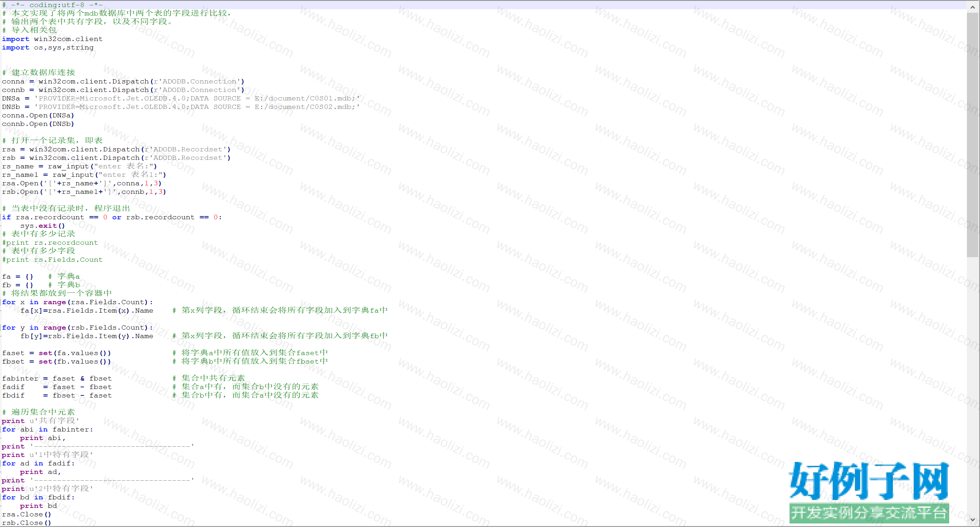Click 'import os,sys,string' line

(48, 47)
